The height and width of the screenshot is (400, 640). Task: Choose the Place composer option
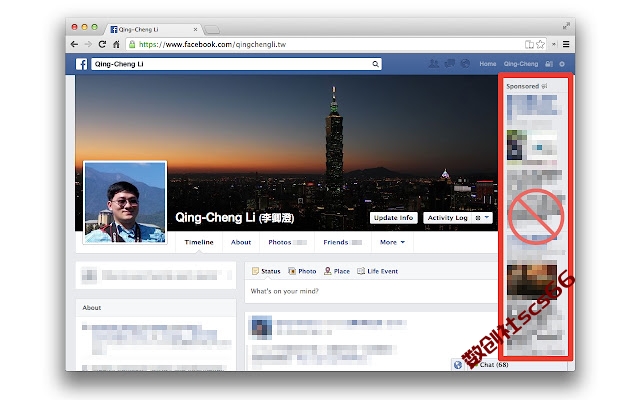(337, 271)
